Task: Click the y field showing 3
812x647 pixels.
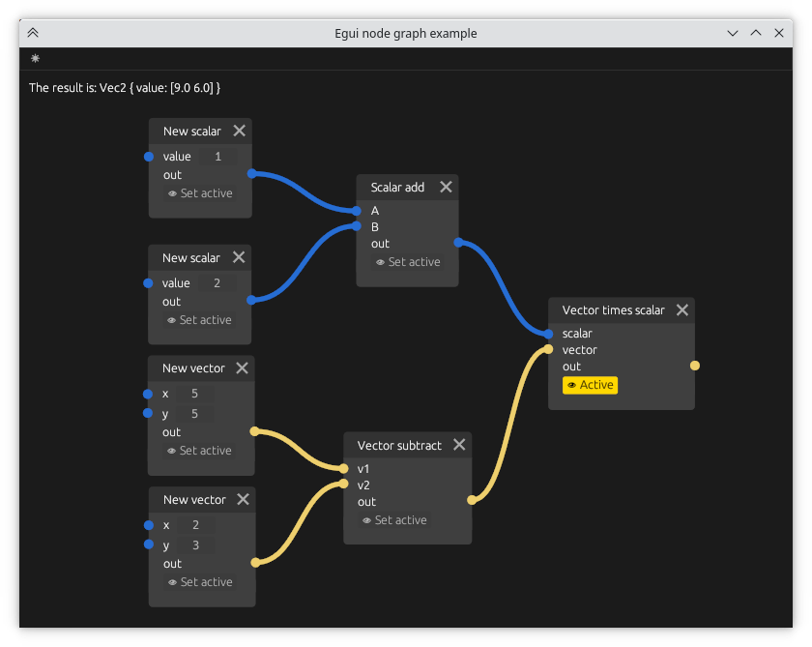Action: point(195,545)
